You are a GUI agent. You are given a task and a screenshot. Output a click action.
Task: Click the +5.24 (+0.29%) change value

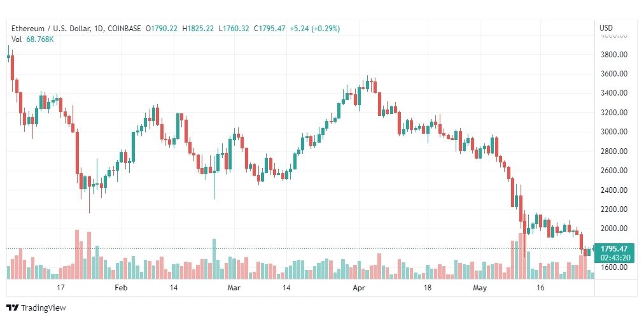pos(315,29)
